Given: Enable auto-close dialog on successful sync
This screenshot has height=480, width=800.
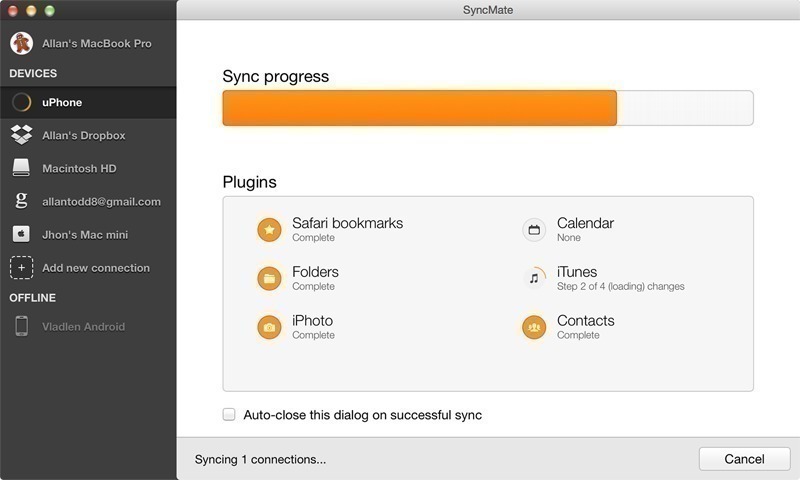Looking at the screenshot, I should coord(230,414).
